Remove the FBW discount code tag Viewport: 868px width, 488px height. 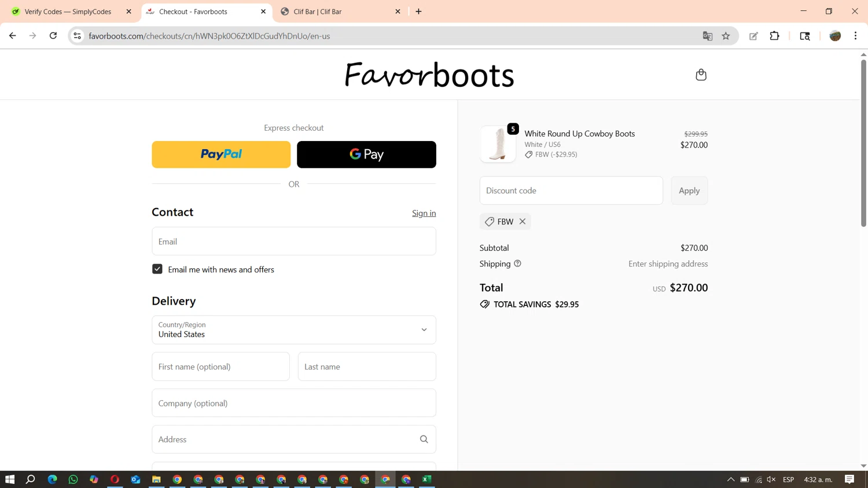(x=523, y=221)
